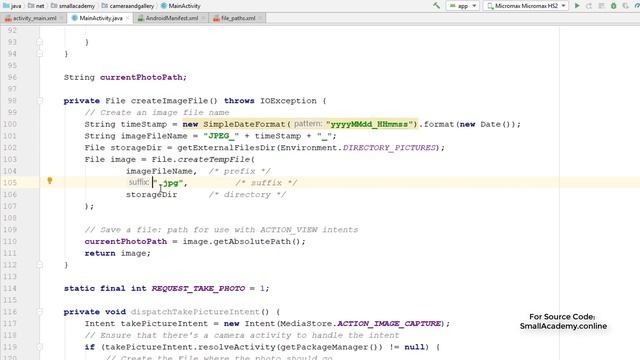Click the Profiler icon right of Debug bug

(626, 6)
